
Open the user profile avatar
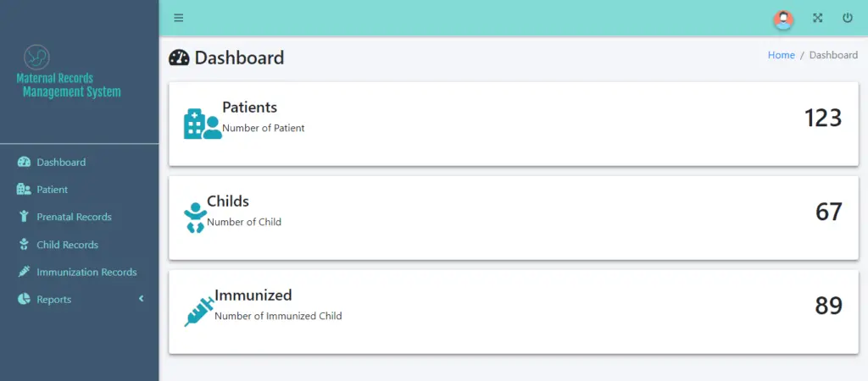[x=784, y=19]
